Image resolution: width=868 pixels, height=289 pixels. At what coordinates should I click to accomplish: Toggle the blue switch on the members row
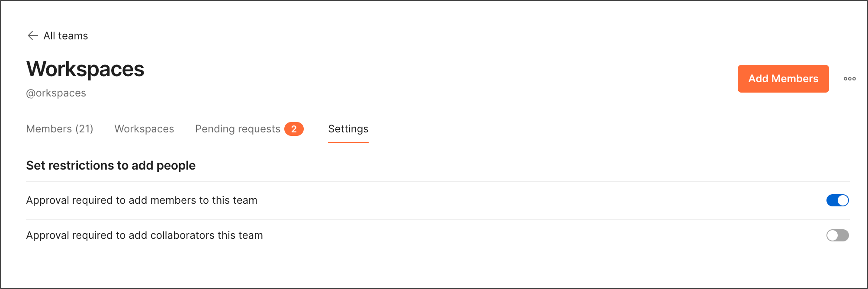(837, 200)
